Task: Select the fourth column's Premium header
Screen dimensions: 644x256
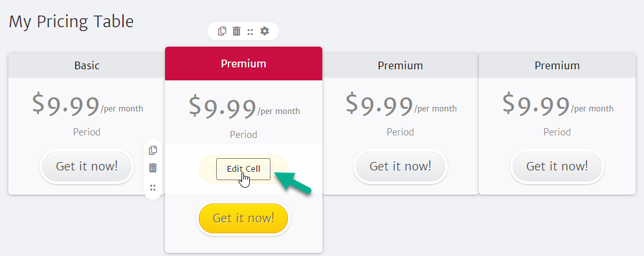Action: [x=557, y=65]
